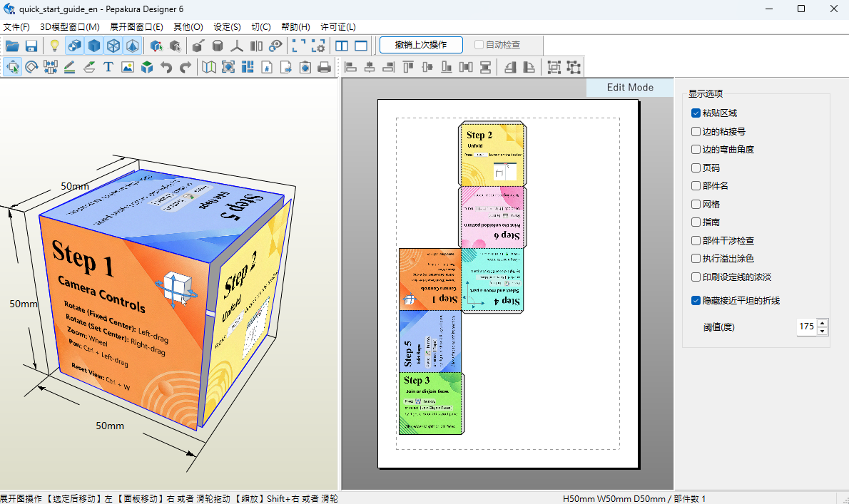The image size is (849, 504).
Task: Select the wireframe cube display icon
Action: pos(113,46)
